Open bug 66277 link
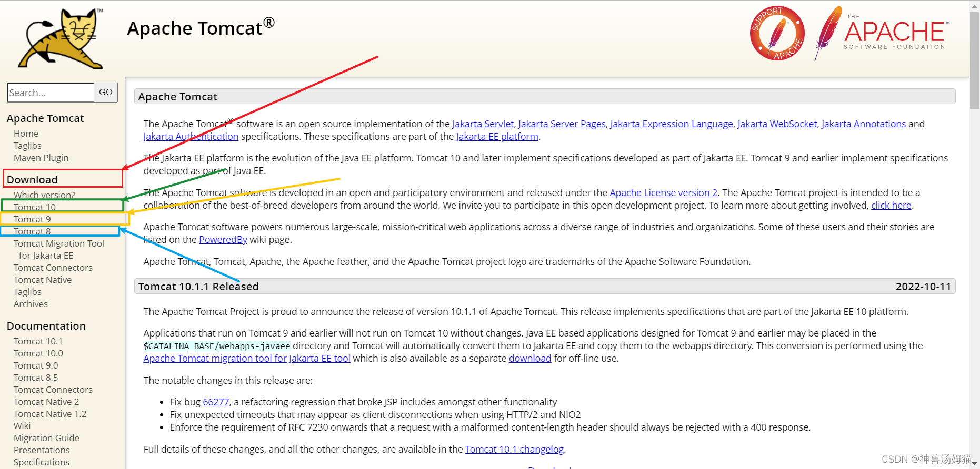 [216, 402]
